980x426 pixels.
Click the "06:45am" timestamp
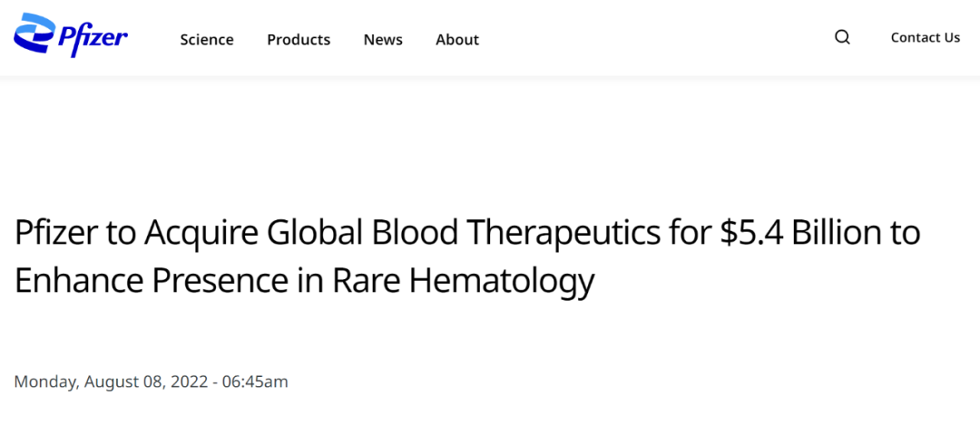pyautogui.click(x=255, y=382)
